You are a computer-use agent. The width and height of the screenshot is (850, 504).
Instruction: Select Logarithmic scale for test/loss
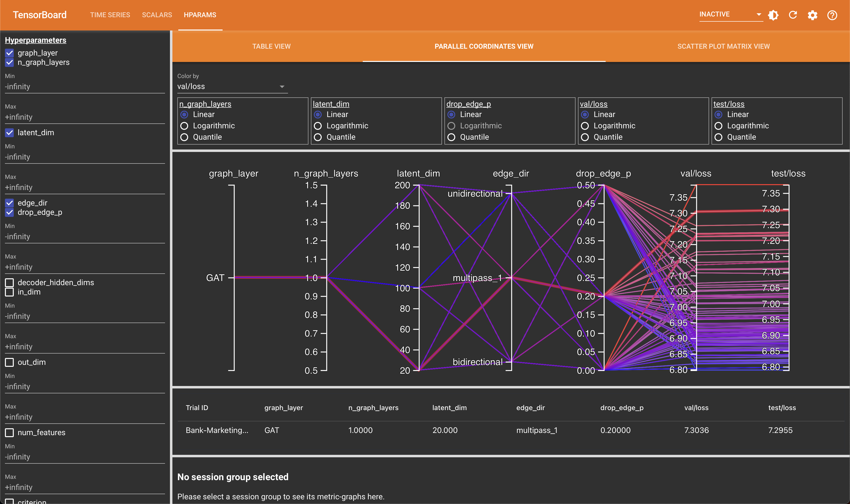pos(718,126)
